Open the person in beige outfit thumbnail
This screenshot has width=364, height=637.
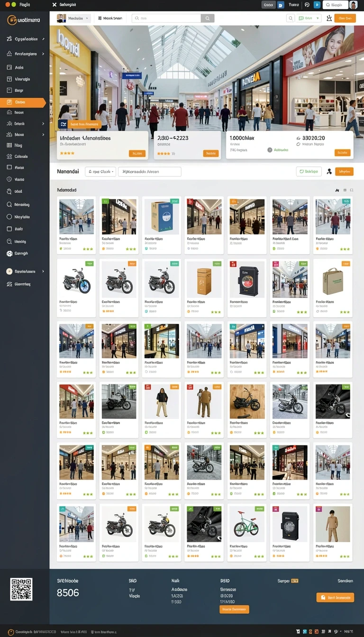[x=332, y=524]
